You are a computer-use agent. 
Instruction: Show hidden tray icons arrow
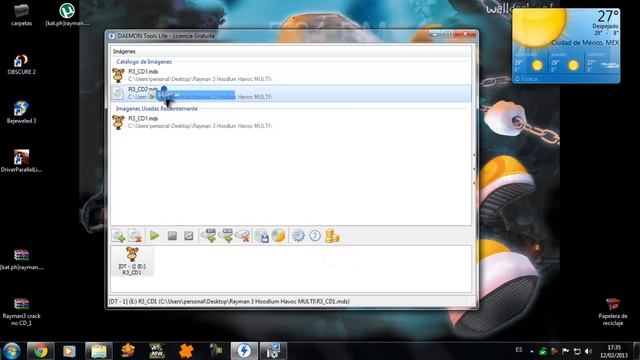coord(531,351)
